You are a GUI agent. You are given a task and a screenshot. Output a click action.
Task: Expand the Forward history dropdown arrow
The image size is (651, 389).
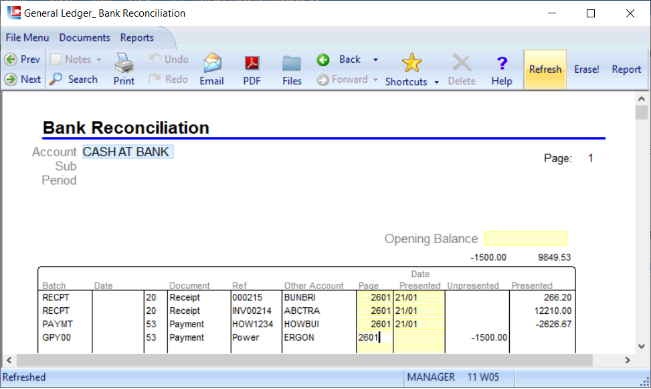tap(375, 79)
